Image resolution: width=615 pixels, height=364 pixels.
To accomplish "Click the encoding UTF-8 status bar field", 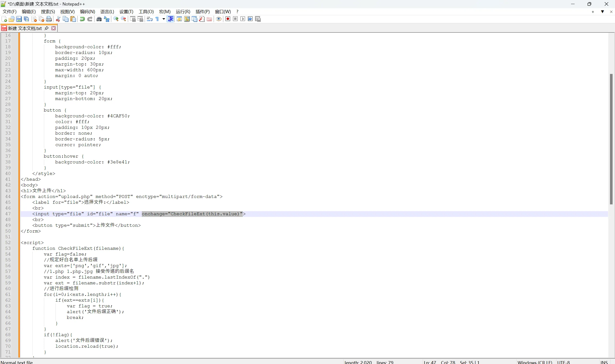I will [x=563, y=362].
